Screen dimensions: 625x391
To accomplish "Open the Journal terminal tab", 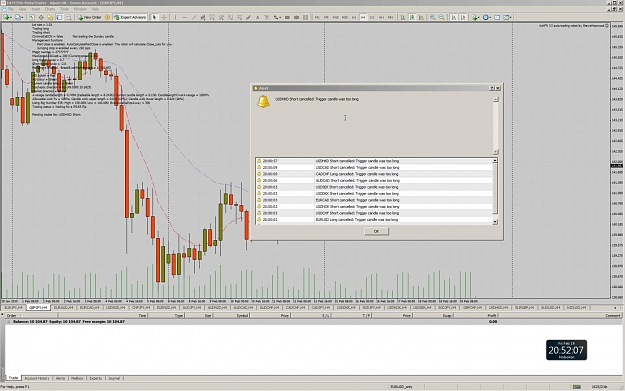I will tap(114, 378).
